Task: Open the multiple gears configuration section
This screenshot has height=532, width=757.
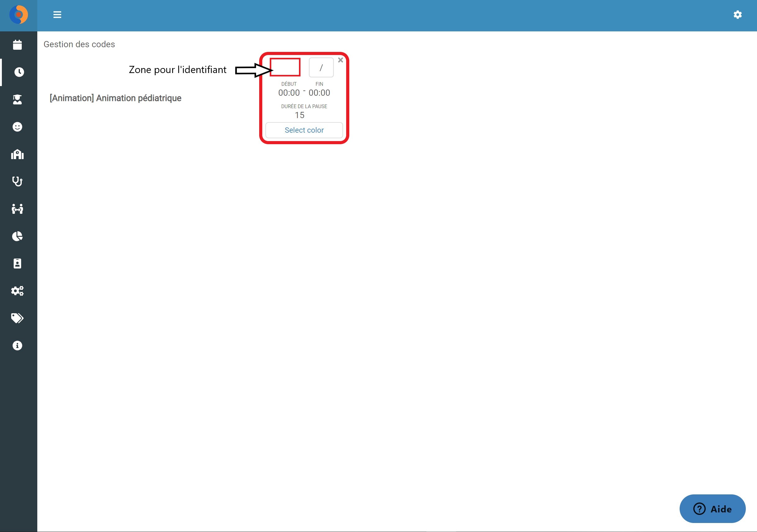Action: click(x=17, y=291)
